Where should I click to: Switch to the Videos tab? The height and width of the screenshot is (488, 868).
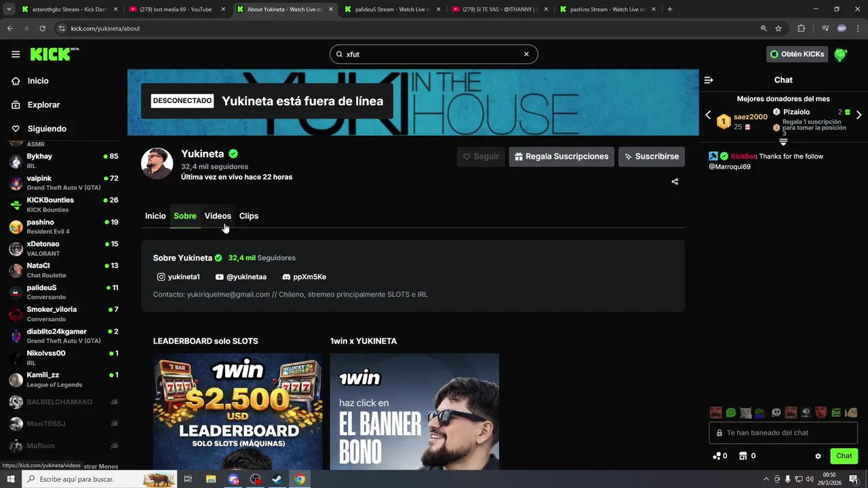tap(218, 216)
